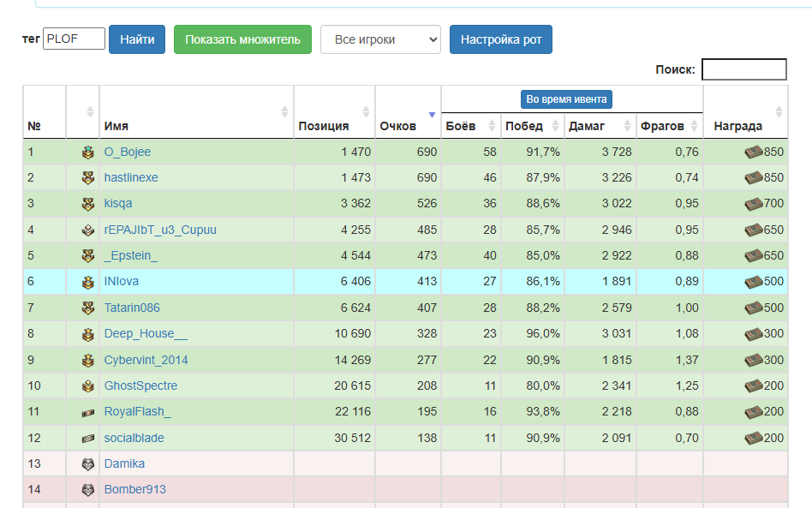Focus the тег input with PLOF

click(x=74, y=39)
